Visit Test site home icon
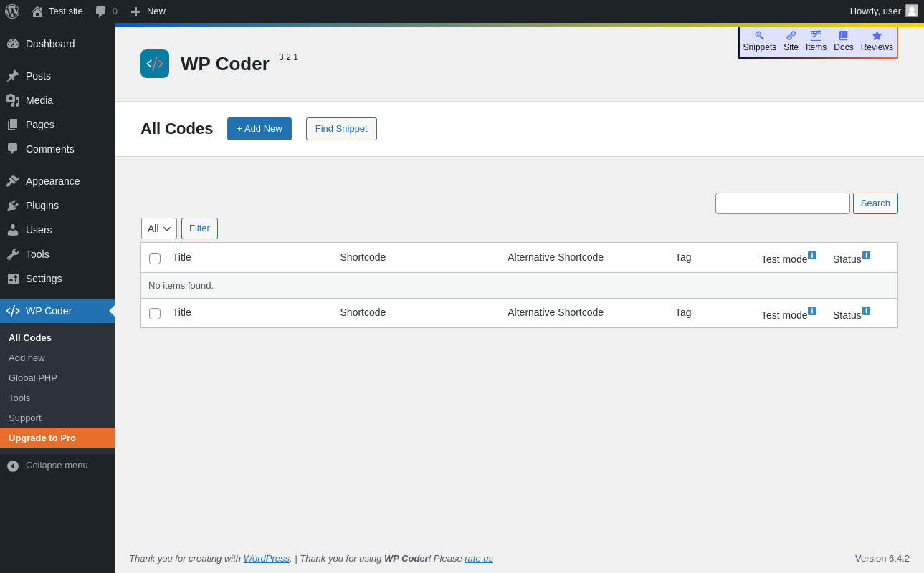 [37, 11]
